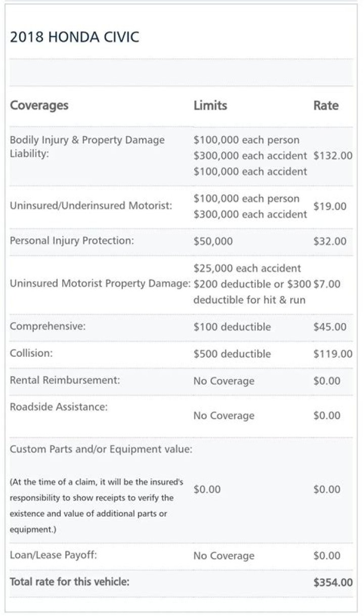
Task: Select the Uninsured Motorist Property Damage label
Action: click(100, 284)
